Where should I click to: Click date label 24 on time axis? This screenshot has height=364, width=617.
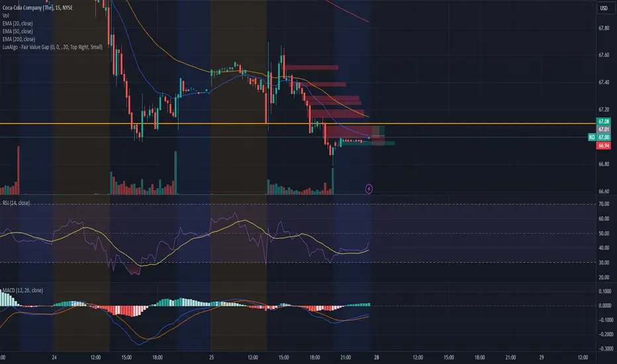pos(54,357)
